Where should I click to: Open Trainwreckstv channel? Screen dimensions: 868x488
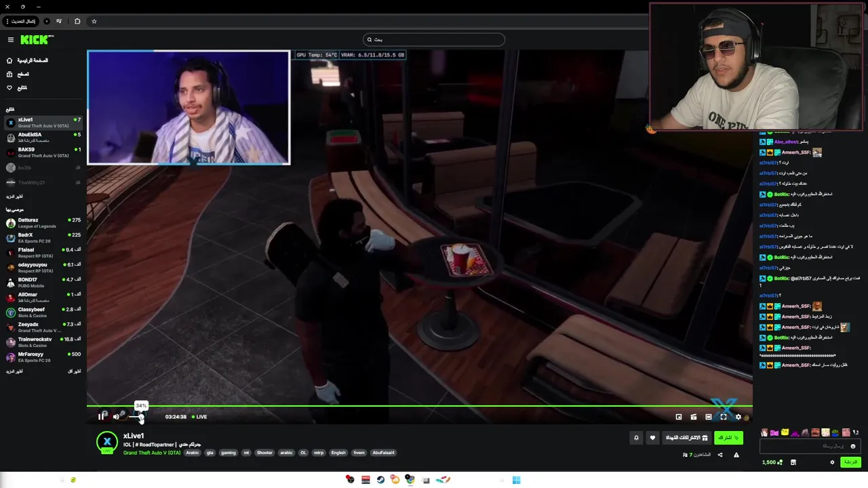[43, 342]
